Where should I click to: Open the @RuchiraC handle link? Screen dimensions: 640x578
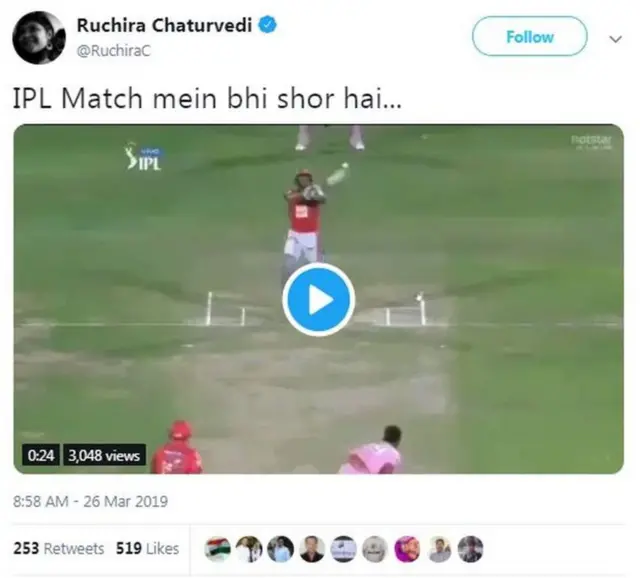(113, 51)
